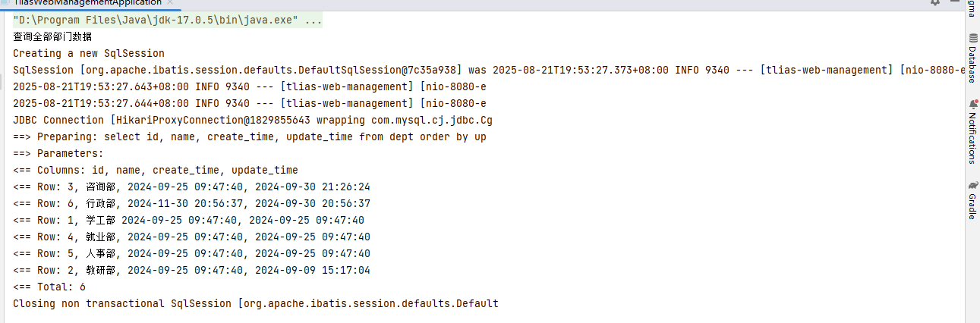Viewport: 980px width, 323px height.
Task: Click the run configuration icon on the tab
Action: point(6,2)
